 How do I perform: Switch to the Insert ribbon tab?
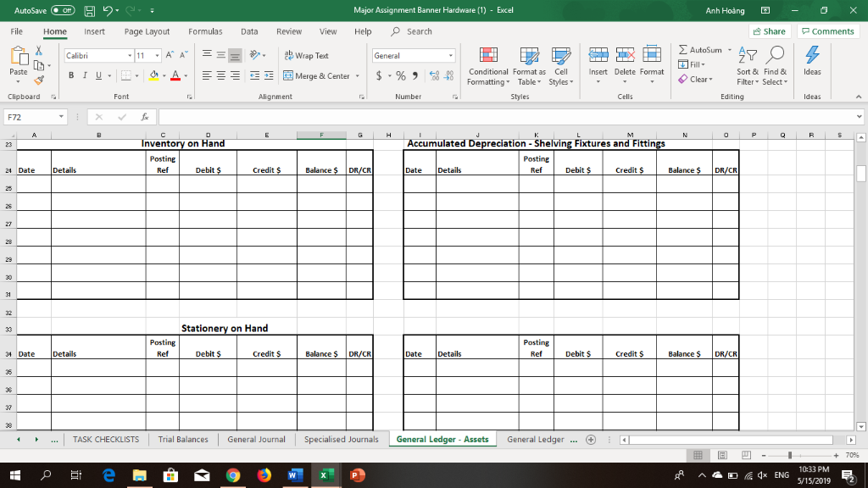[94, 31]
